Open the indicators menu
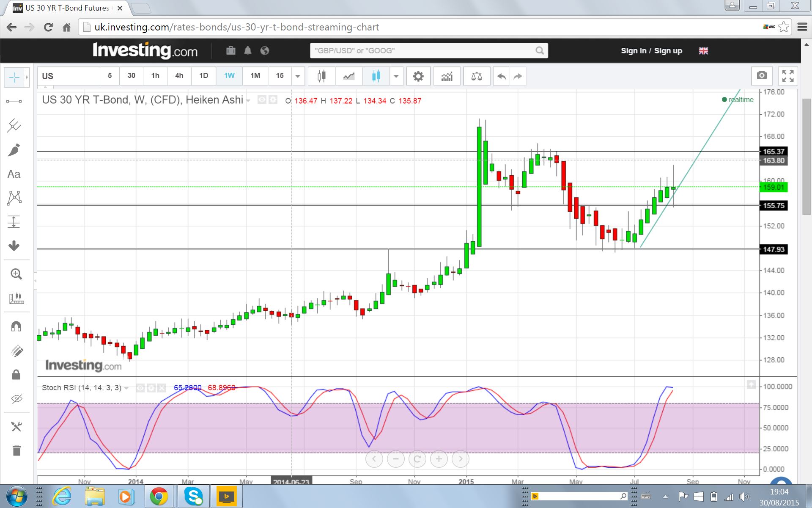 [x=447, y=76]
